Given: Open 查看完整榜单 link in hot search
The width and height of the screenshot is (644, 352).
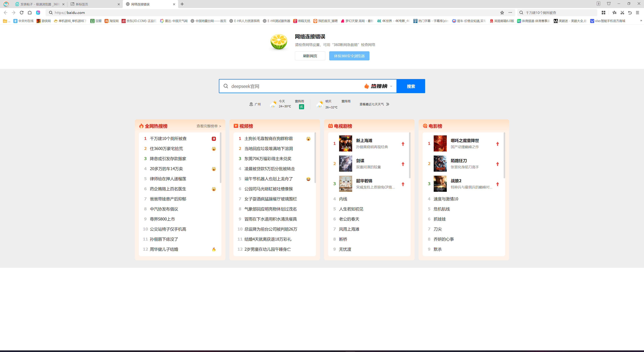Looking at the screenshot, I should pos(208,126).
